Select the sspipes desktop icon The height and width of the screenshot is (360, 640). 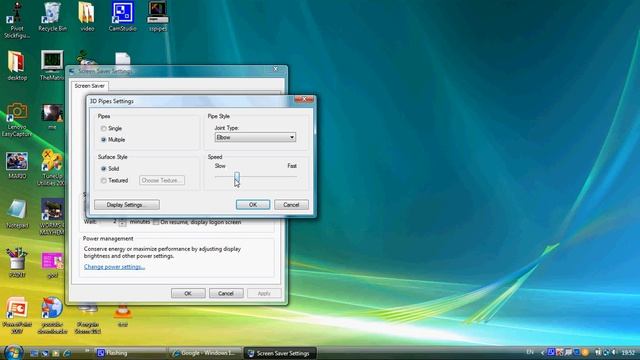(158, 17)
